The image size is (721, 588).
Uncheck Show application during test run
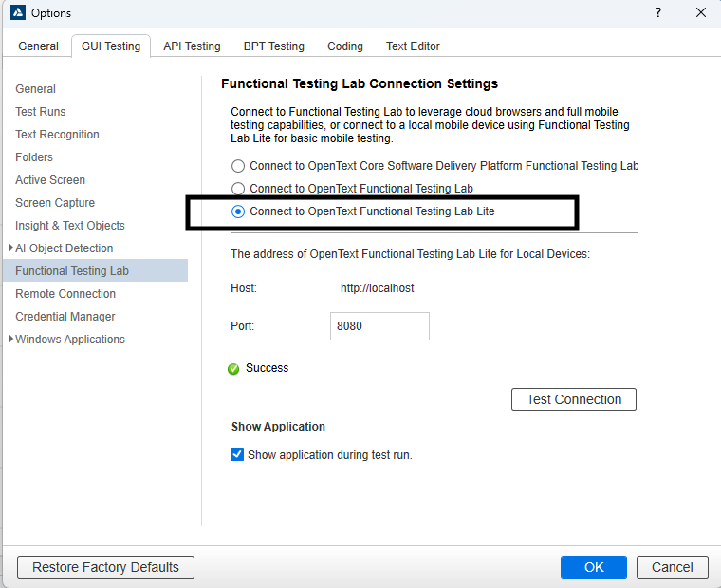(237, 454)
